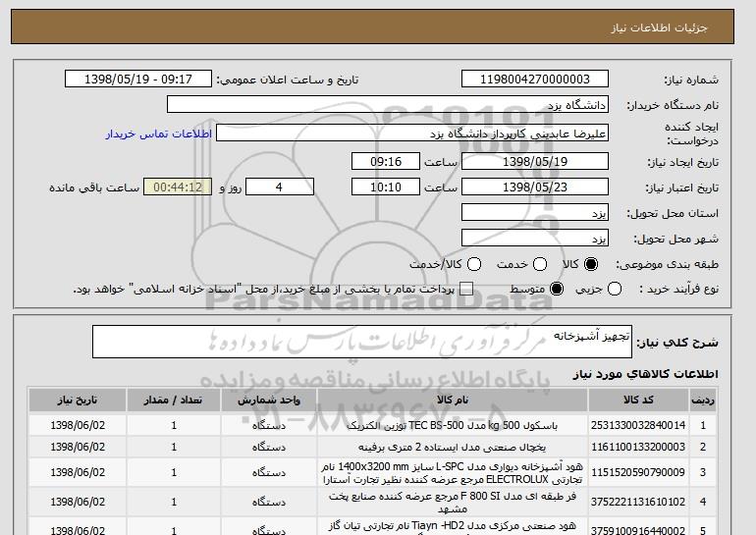This screenshot has height=535, width=756.
Task: Click the باسکول 500 kg TEC BS-500 item name
Action: point(453,426)
